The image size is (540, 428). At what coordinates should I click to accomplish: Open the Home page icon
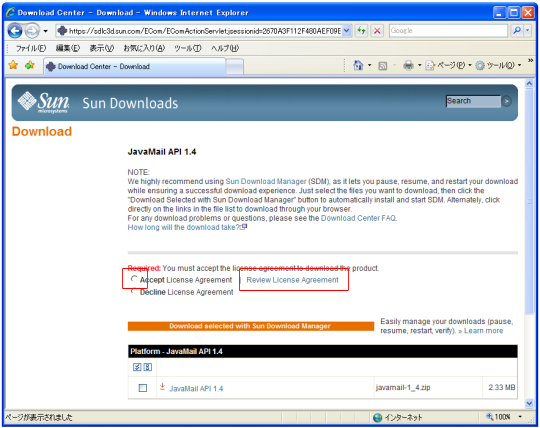pos(358,65)
